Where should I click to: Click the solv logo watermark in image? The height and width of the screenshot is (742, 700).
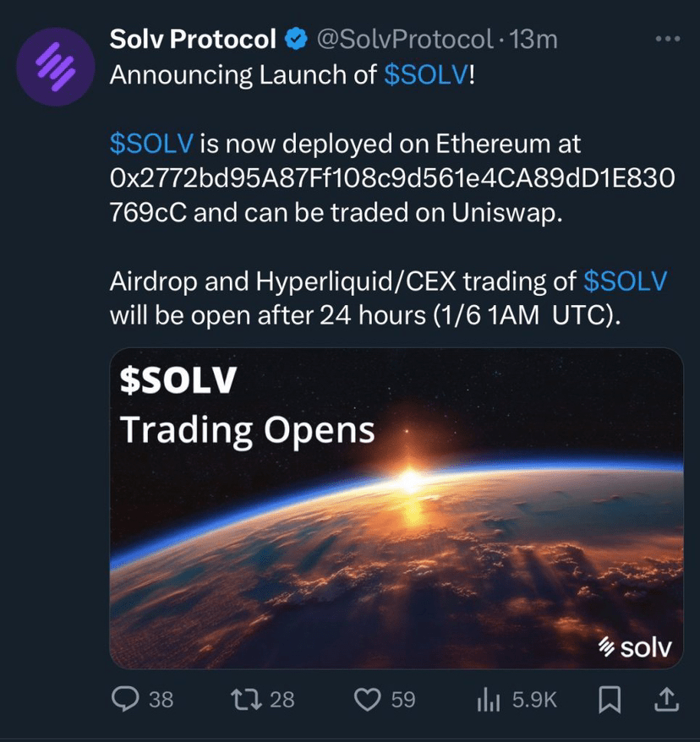pos(634,648)
